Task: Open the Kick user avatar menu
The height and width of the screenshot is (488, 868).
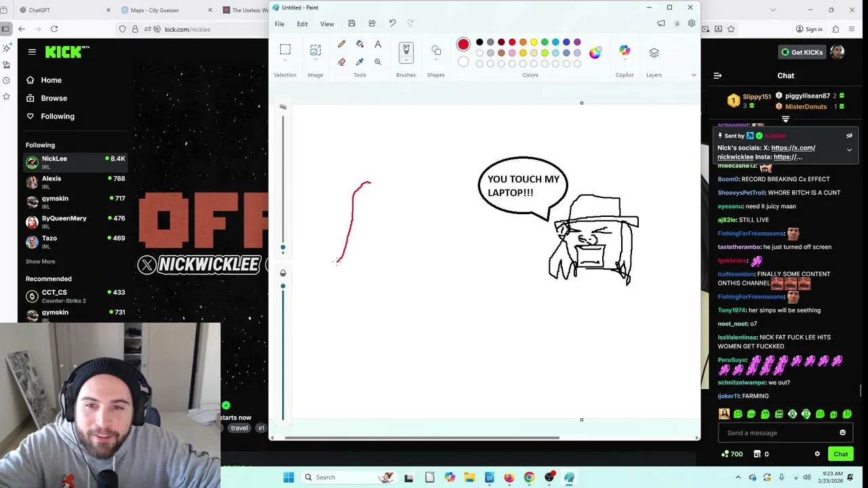Action: pyautogui.click(x=837, y=52)
